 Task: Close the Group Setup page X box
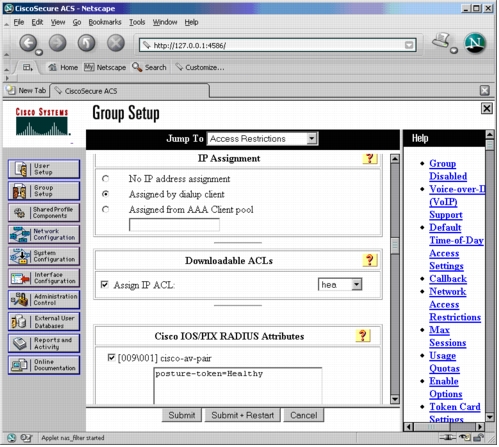click(487, 109)
